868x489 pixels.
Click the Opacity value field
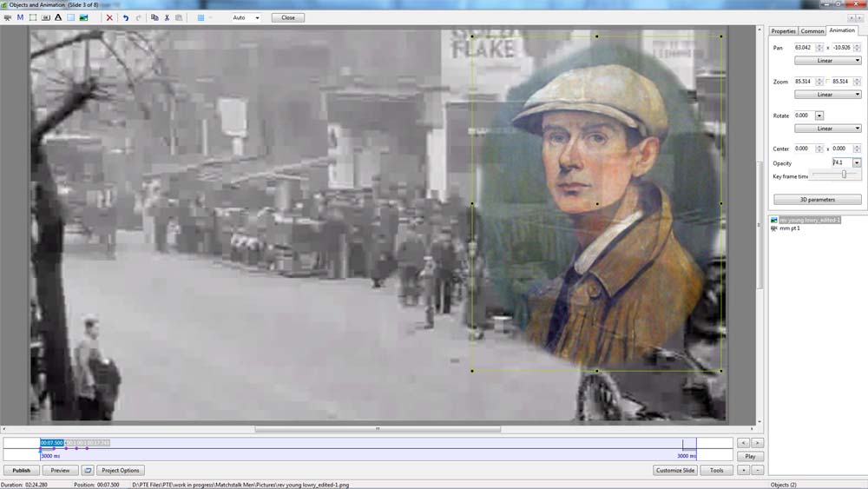click(842, 162)
